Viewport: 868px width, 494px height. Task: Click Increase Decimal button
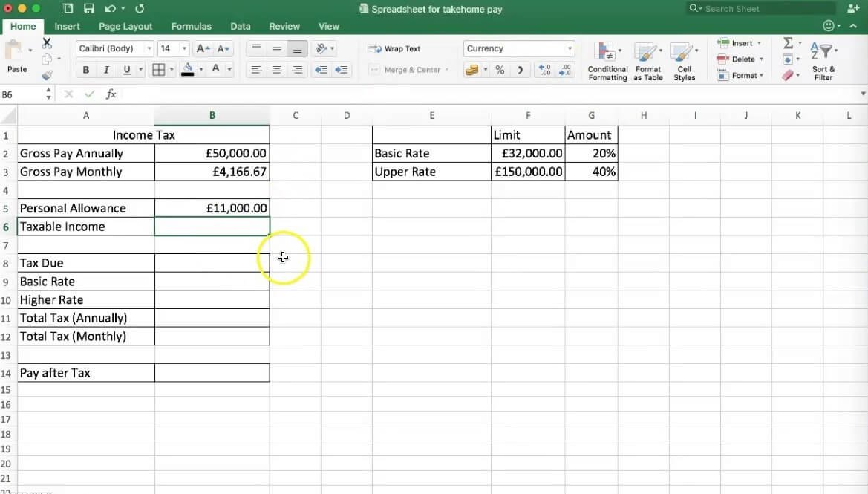coord(545,70)
